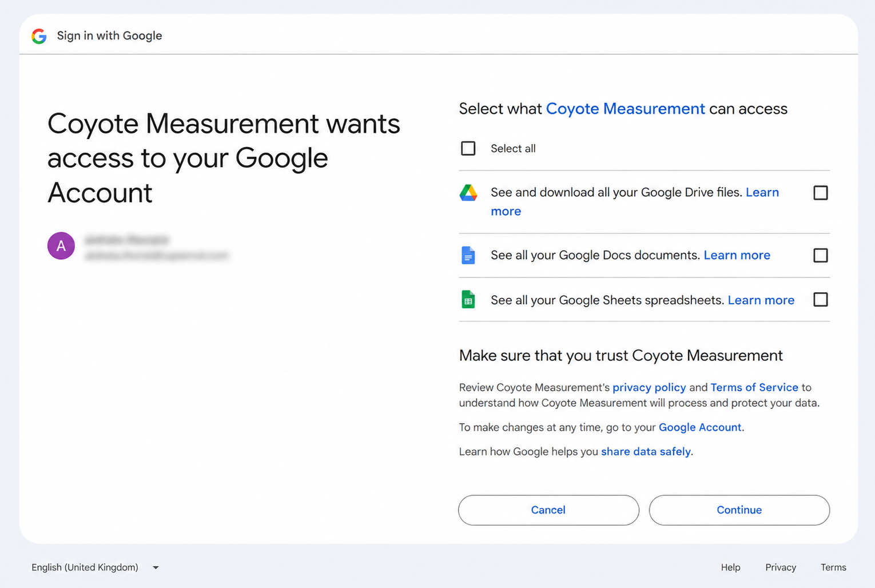Image resolution: width=875 pixels, height=588 pixels.
Task: Click the 'Select all' label text
Action: point(513,149)
